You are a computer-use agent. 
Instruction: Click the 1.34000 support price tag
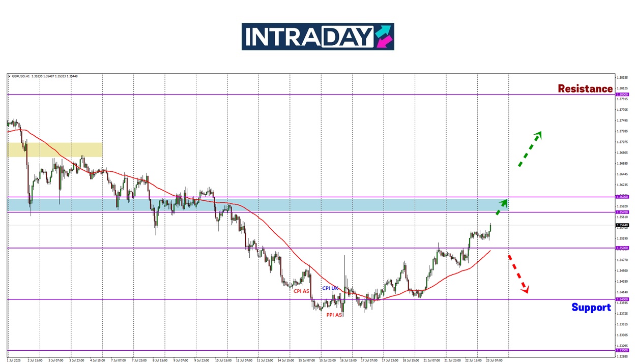pos(622,299)
